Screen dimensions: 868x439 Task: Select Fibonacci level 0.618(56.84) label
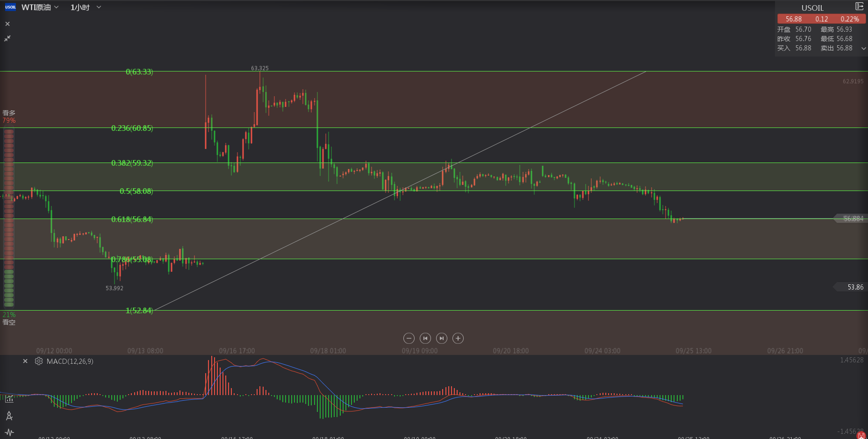(132, 219)
